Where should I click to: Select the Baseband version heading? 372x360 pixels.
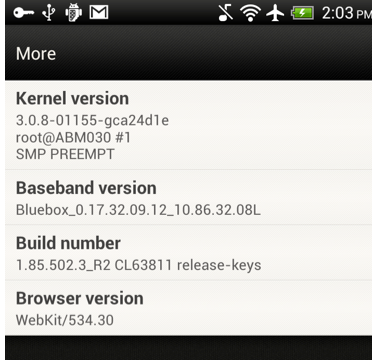click(x=86, y=188)
